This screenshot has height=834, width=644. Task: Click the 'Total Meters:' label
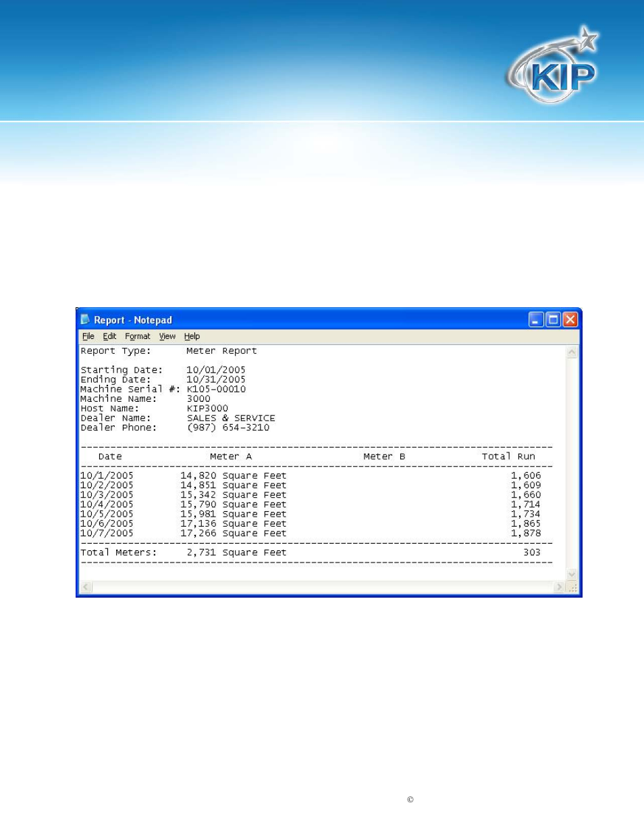click(x=119, y=552)
